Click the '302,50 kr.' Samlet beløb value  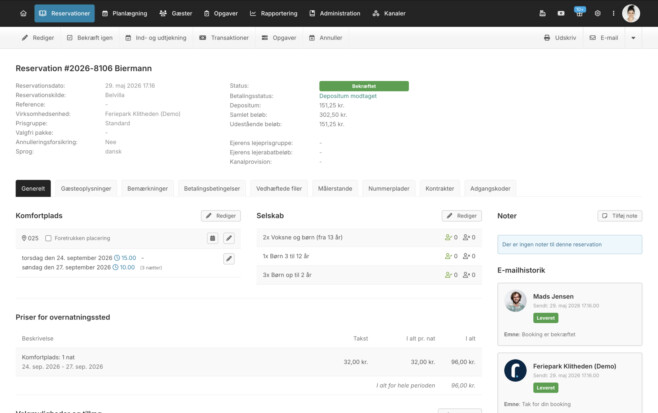click(333, 115)
